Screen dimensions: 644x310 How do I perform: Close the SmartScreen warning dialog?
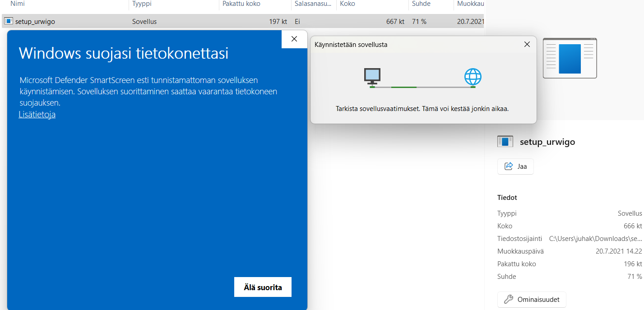pos(294,39)
